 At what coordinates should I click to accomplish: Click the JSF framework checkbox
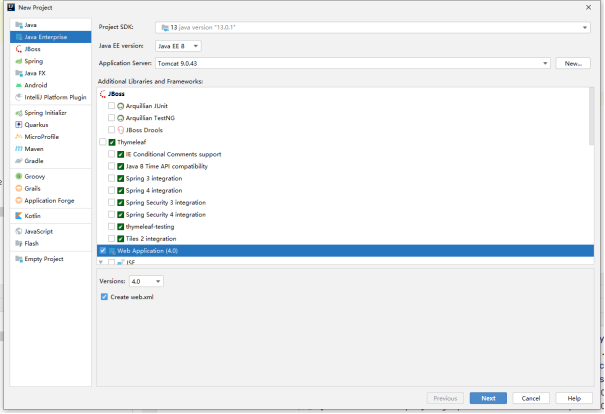112,262
